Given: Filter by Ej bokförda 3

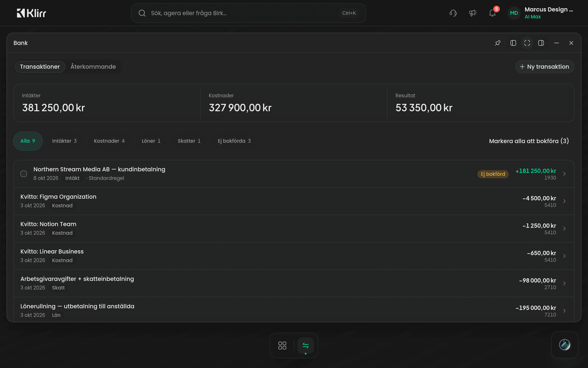Looking at the screenshot, I should click(x=234, y=141).
